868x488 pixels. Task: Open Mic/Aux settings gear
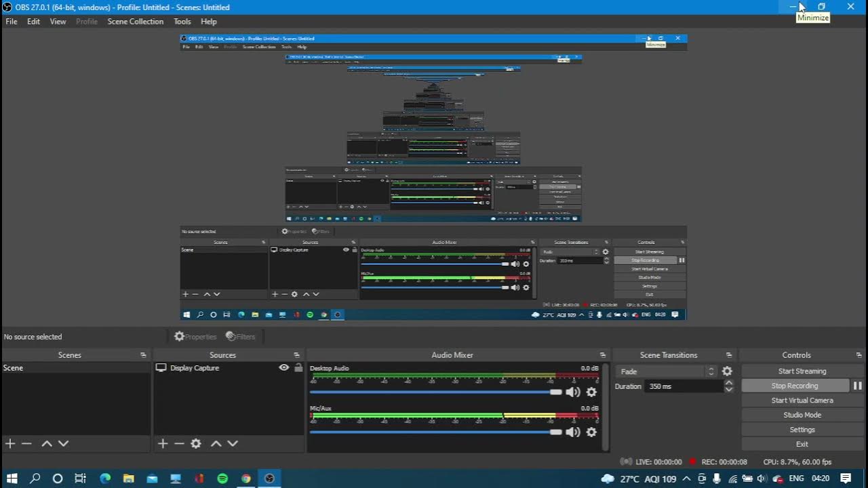[x=591, y=432]
